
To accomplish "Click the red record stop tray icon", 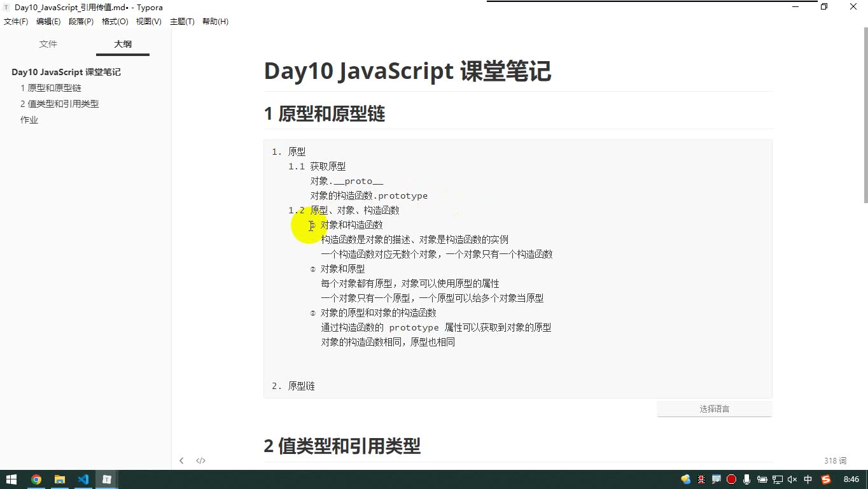I will (x=731, y=479).
